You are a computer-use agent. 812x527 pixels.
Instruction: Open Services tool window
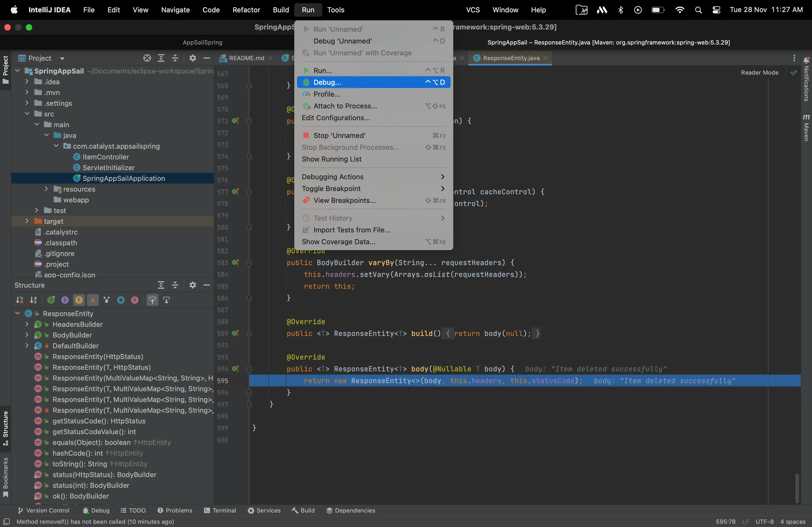pos(264,510)
